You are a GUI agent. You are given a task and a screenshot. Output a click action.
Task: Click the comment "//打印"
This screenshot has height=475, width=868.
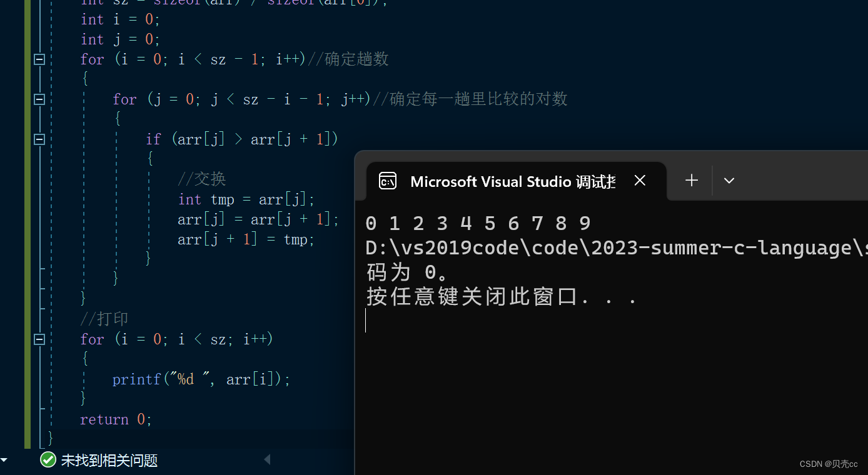(104, 319)
